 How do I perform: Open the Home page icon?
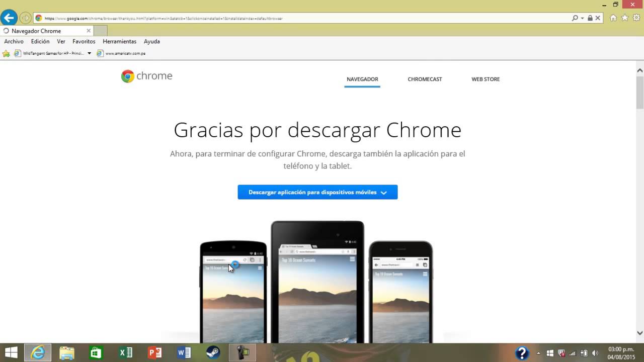613,18
